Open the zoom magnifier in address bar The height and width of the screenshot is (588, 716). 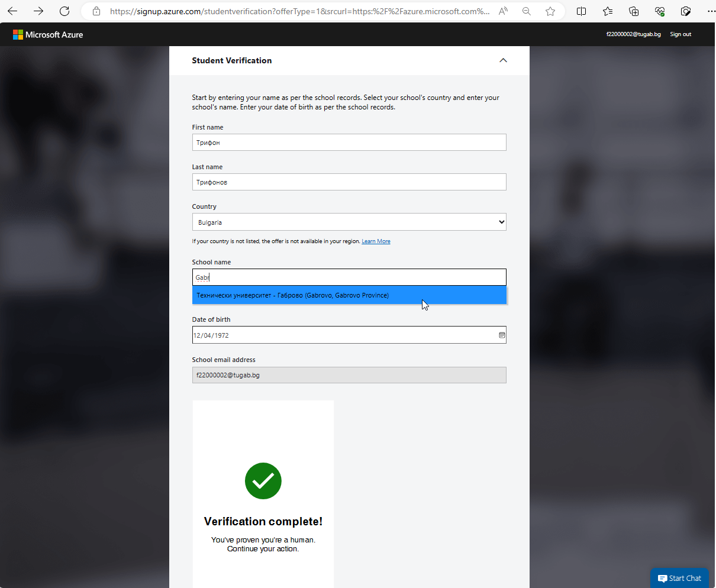click(x=527, y=11)
